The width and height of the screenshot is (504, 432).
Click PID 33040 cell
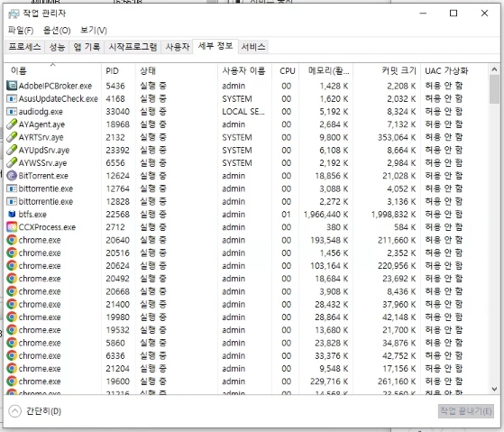click(x=117, y=112)
